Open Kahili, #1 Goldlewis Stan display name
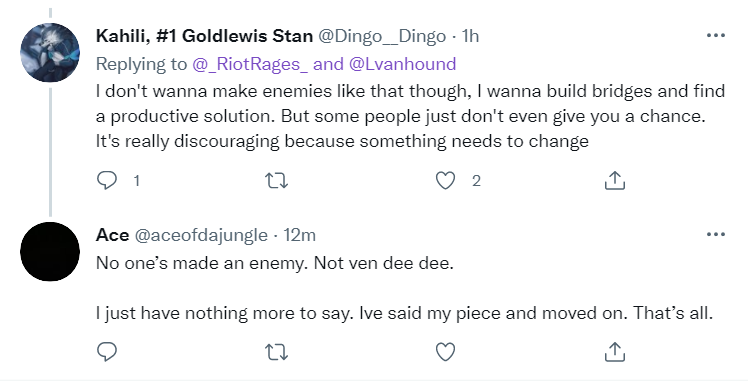 click(204, 36)
